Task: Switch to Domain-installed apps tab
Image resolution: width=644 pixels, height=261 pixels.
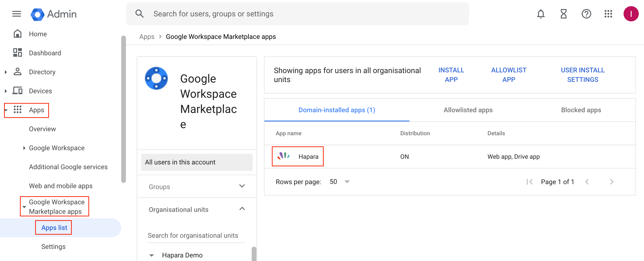Action: (x=336, y=110)
